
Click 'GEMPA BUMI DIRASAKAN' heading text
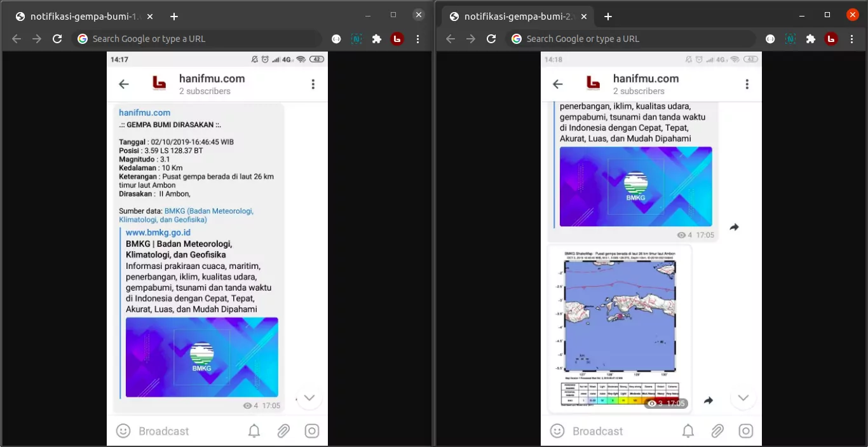click(170, 125)
